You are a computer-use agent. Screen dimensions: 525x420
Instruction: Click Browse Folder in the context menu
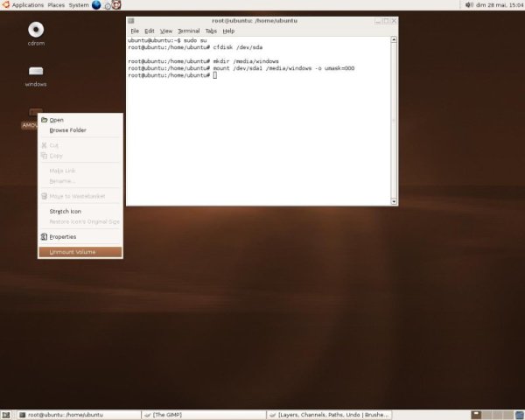(x=67, y=130)
